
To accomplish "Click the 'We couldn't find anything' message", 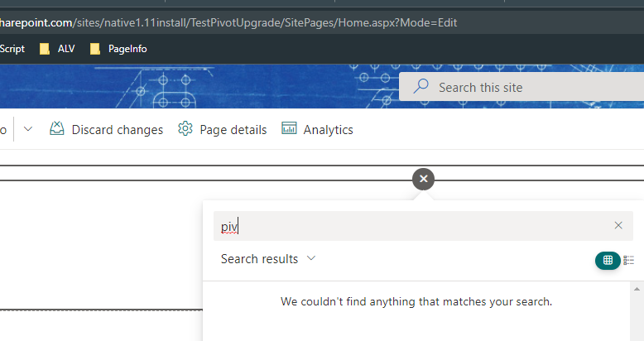I will 416,301.
